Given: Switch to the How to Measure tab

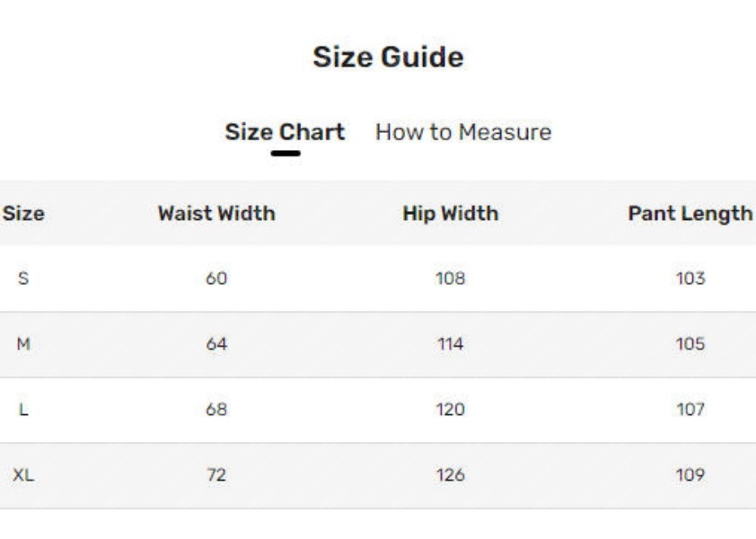Looking at the screenshot, I should coord(463,132).
